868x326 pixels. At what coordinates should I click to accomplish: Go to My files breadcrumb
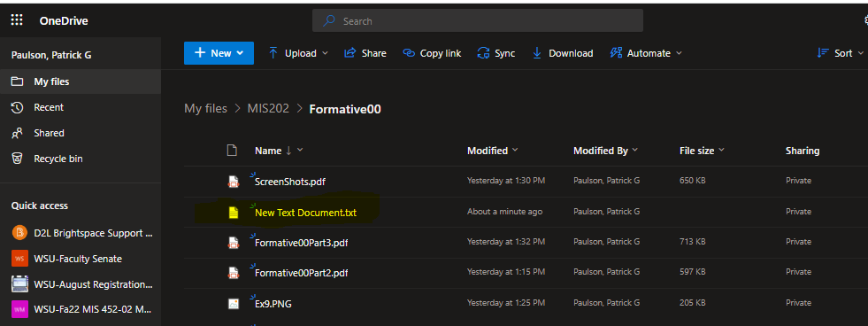tap(205, 109)
